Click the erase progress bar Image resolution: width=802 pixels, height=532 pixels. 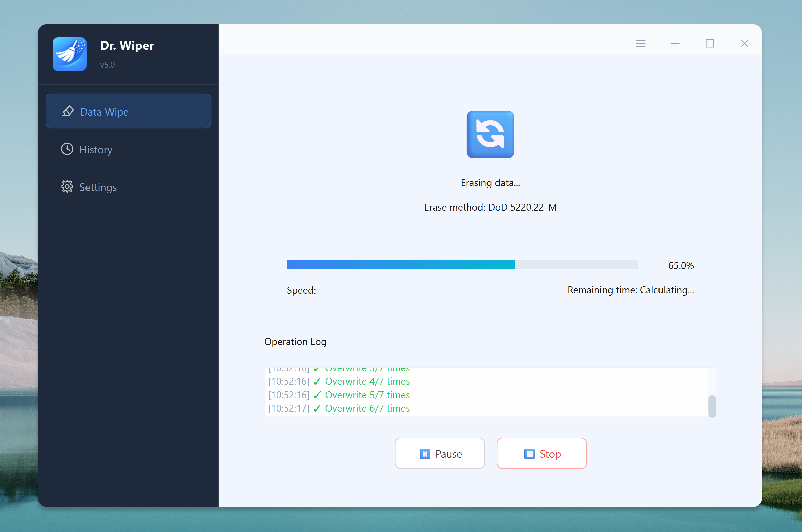click(462, 265)
